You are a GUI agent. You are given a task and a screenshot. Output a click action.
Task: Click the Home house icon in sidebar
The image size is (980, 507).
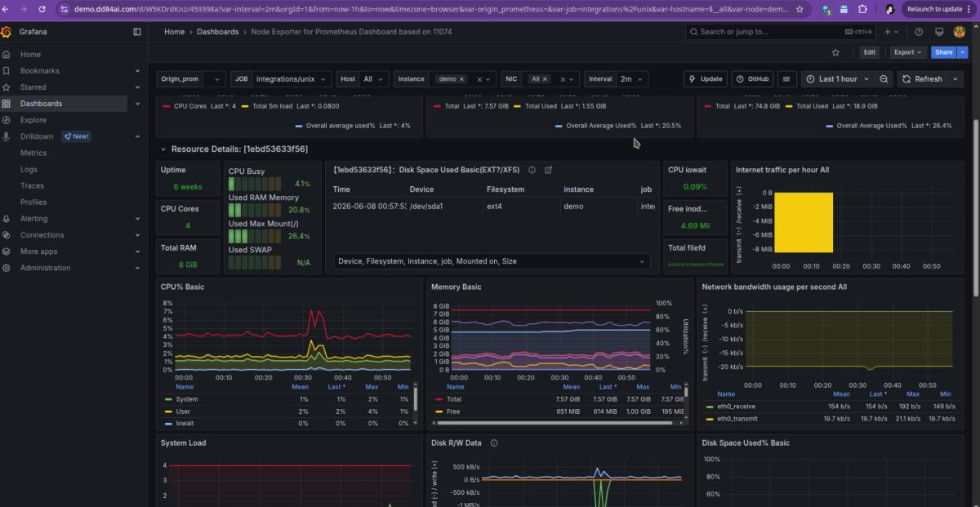pos(7,55)
